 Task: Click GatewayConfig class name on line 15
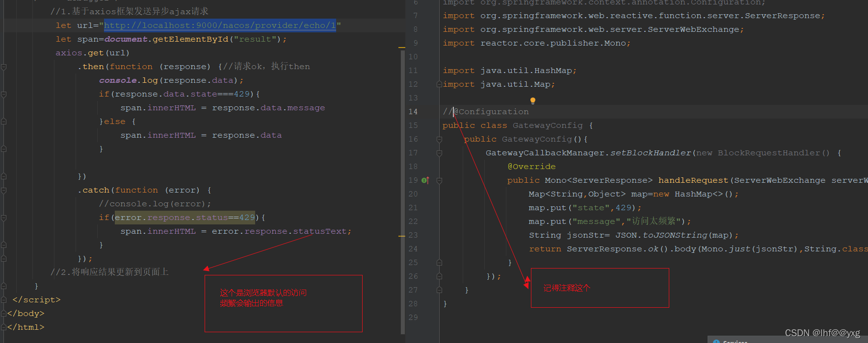click(548, 125)
